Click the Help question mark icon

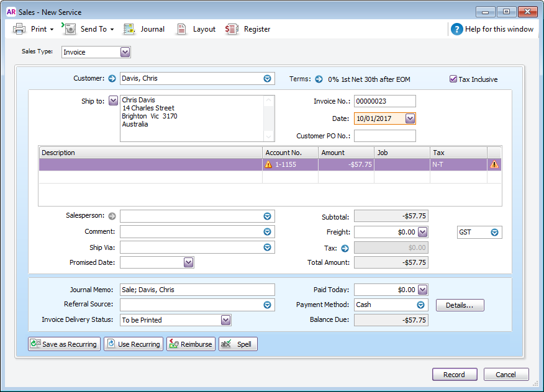point(456,29)
